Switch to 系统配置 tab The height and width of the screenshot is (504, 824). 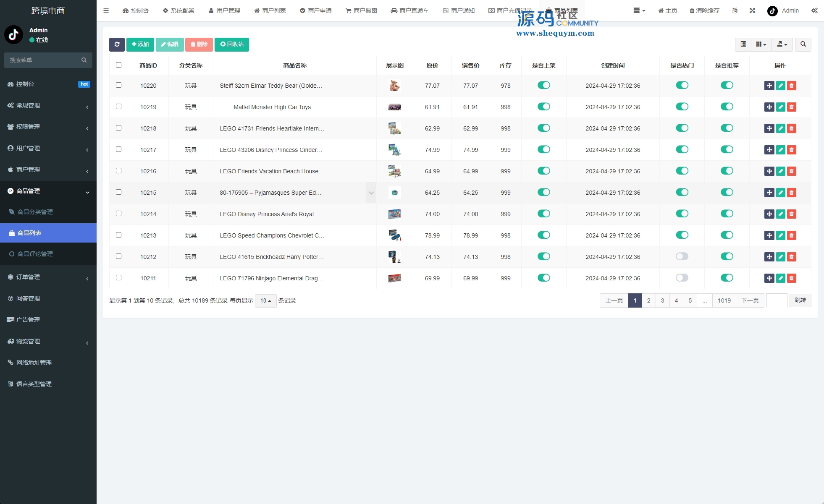(178, 10)
